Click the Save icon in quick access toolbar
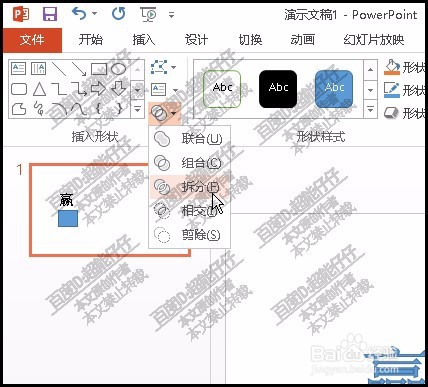The image size is (428, 387). point(50,14)
